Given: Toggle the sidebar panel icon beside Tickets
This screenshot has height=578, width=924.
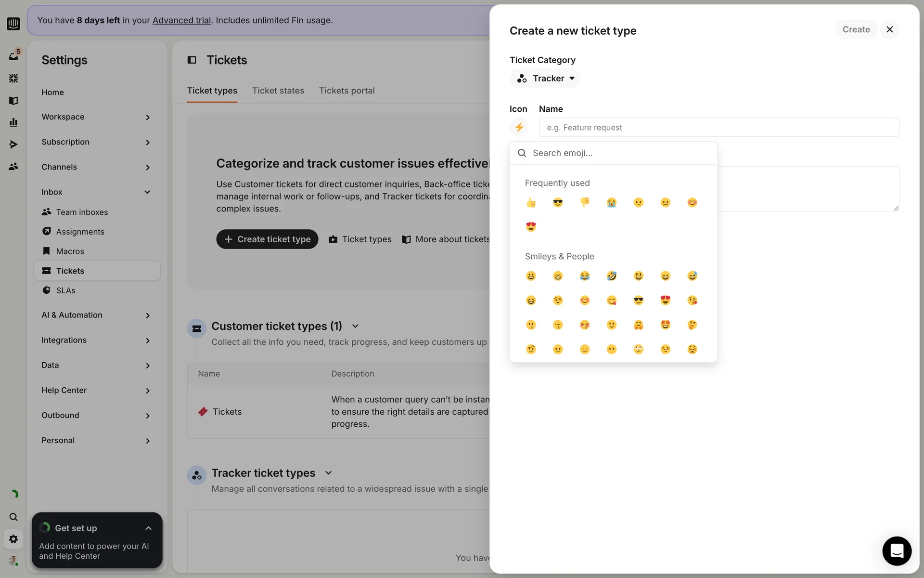Looking at the screenshot, I should pyautogui.click(x=192, y=60).
